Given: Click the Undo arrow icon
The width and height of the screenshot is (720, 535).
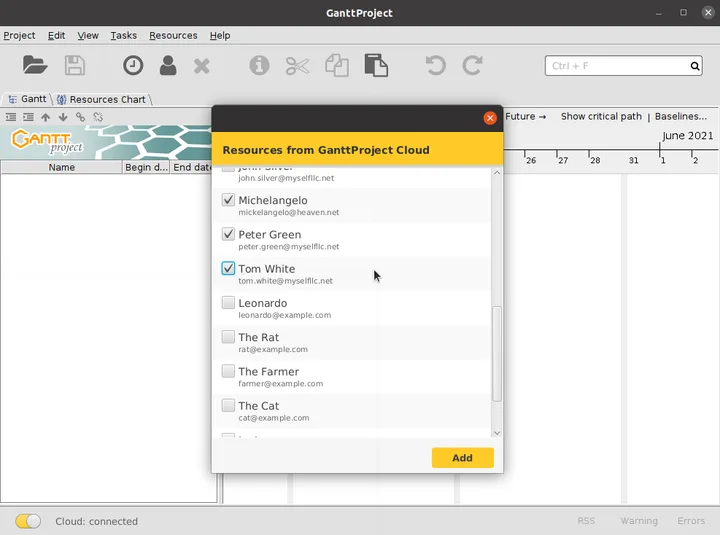Looking at the screenshot, I should [435, 65].
